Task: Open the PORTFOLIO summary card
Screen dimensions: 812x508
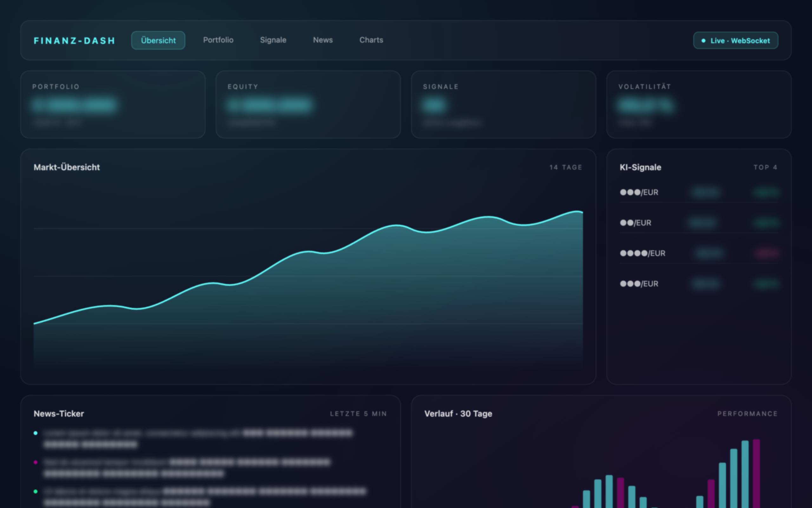Action: coord(113,104)
